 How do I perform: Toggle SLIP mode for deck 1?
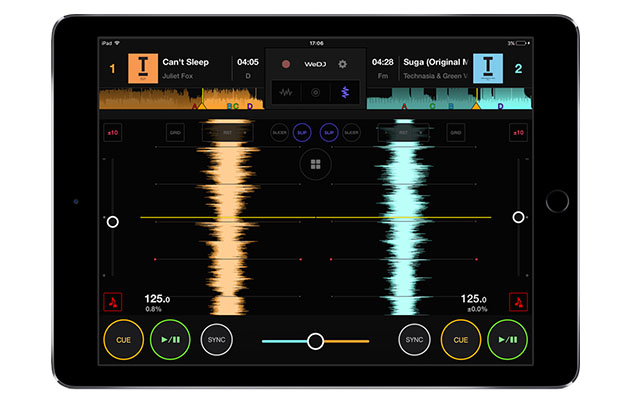pos(302,132)
